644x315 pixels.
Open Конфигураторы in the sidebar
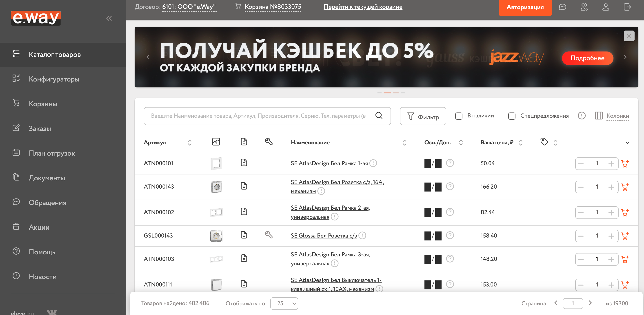click(x=54, y=79)
